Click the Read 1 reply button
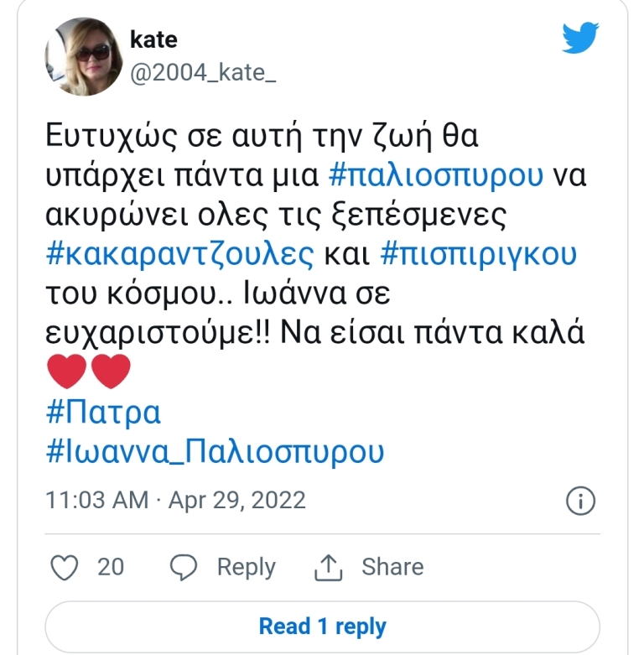The image size is (644, 655). click(322, 626)
